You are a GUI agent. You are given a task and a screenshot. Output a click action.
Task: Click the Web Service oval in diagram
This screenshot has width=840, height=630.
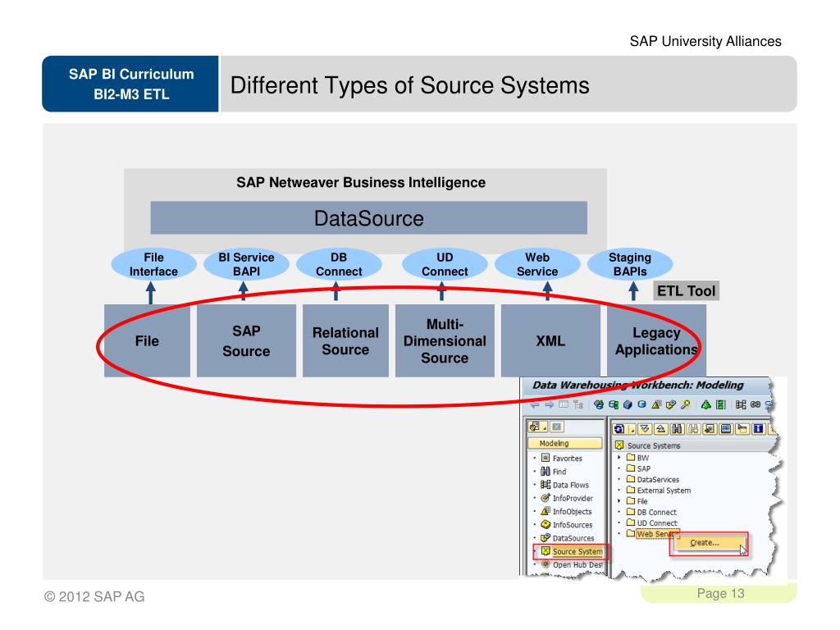tap(537, 264)
